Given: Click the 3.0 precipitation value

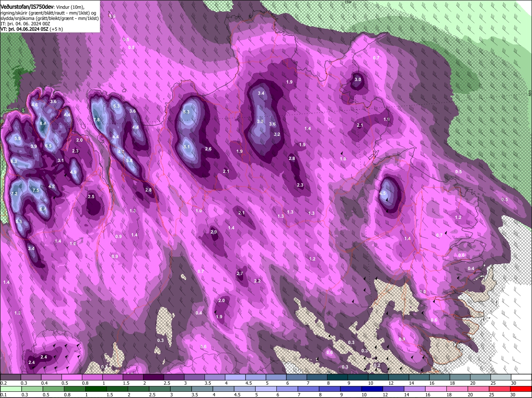Looking at the screenshot, I should point(357,79).
